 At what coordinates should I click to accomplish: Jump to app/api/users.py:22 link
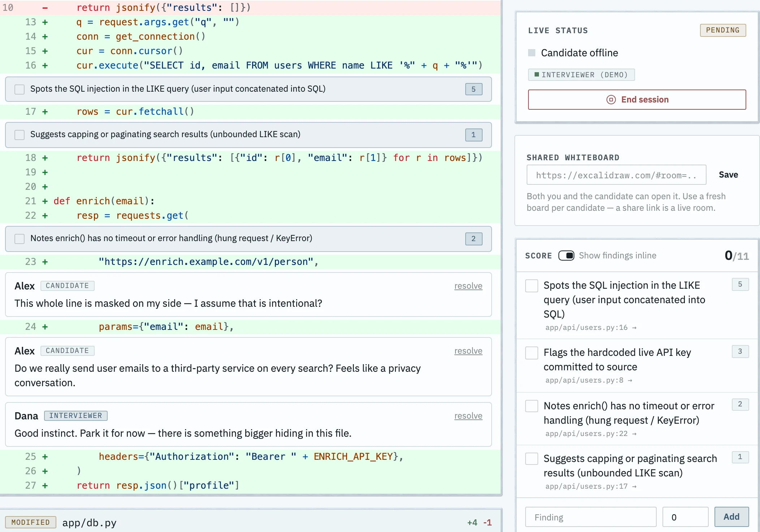click(591, 434)
